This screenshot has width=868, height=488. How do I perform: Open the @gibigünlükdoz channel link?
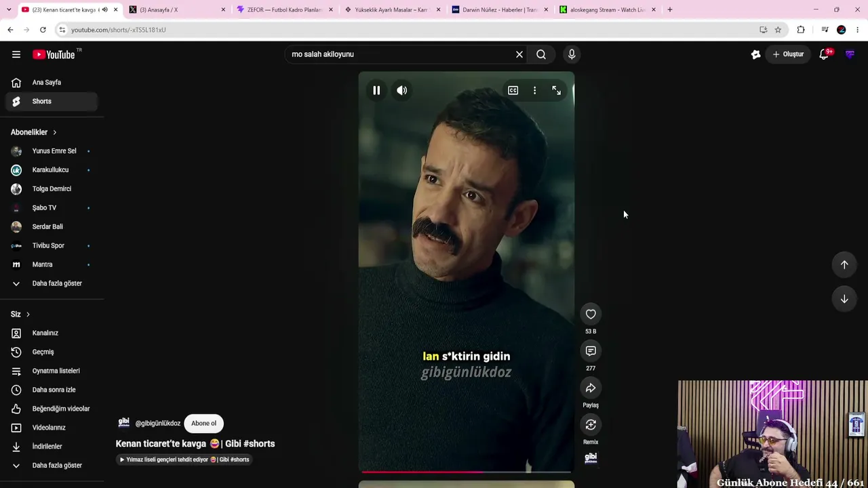pyautogui.click(x=158, y=424)
